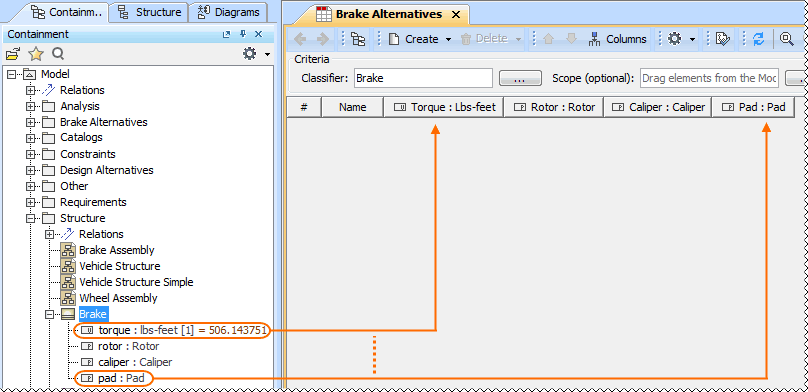Click the find magnifier in table toolbar
The width and height of the screenshot is (808, 392).
786,39
